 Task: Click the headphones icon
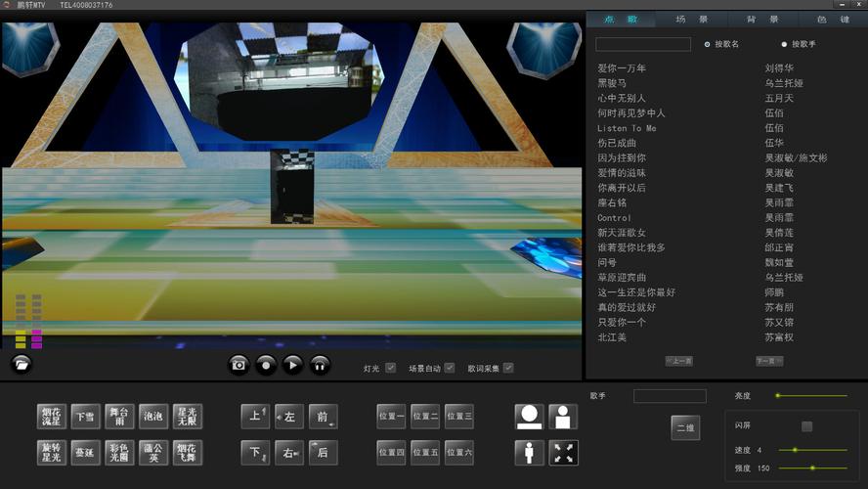(320, 365)
